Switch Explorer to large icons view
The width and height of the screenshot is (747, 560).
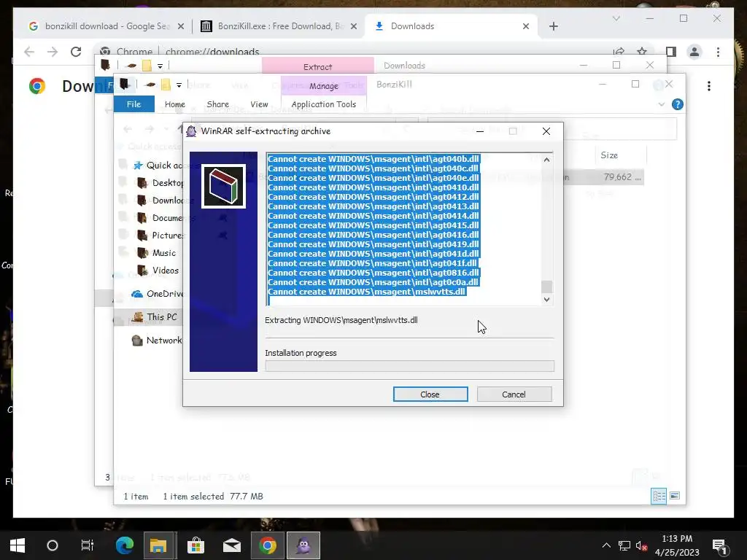pyautogui.click(x=675, y=496)
